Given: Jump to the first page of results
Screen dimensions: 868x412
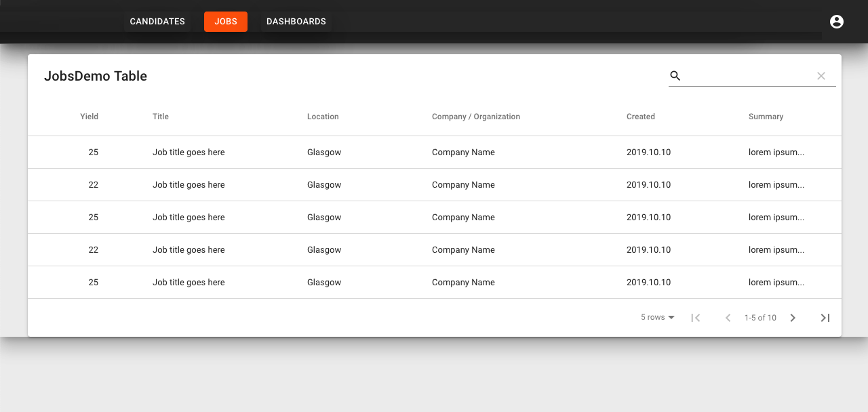Looking at the screenshot, I should (695, 318).
